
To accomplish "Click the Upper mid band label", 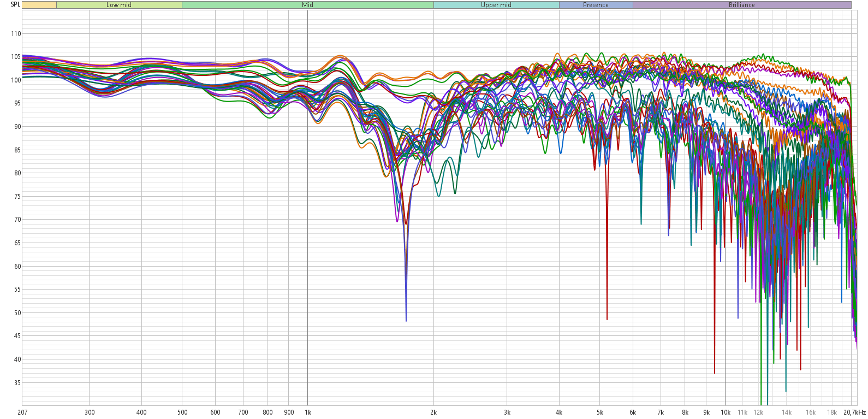I will coord(496,5).
